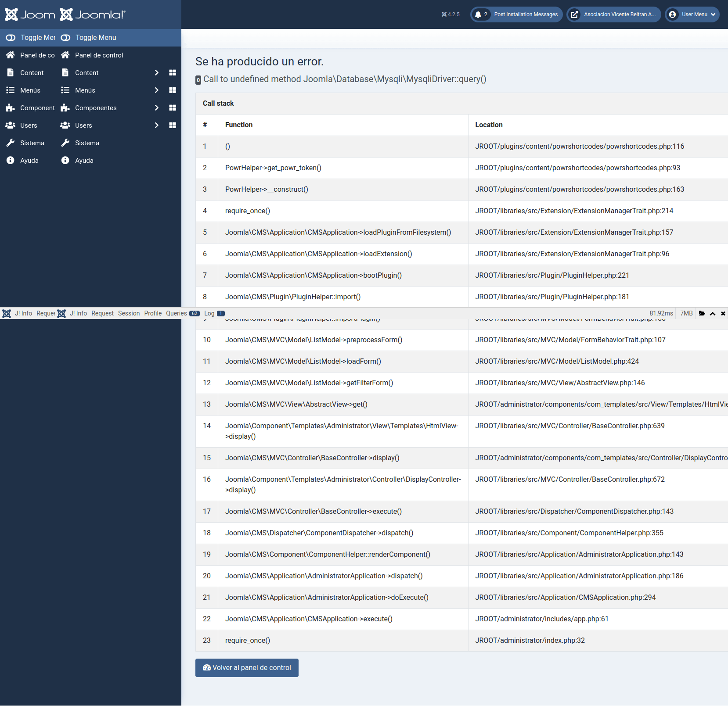The height and width of the screenshot is (706, 728).
Task: Click the 7MB memory usage value
Action: tap(686, 313)
